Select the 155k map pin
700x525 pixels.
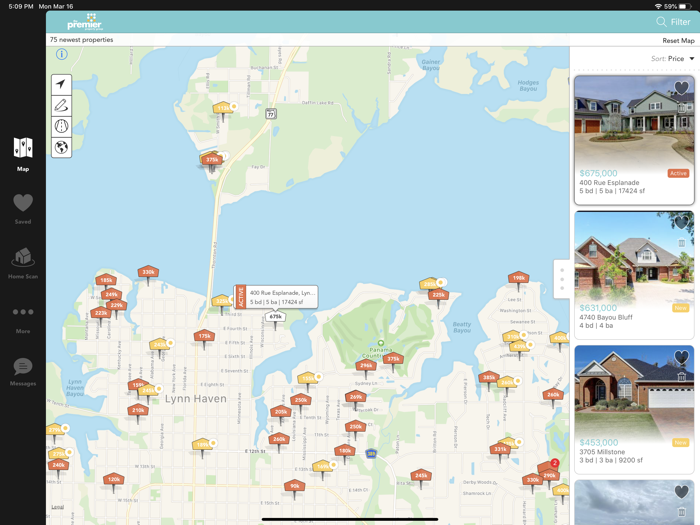pyautogui.click(x=308, y=379)
